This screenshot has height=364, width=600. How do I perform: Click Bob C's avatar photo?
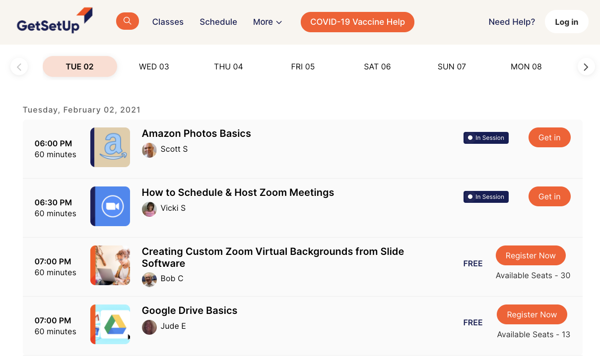pos(149,279)
